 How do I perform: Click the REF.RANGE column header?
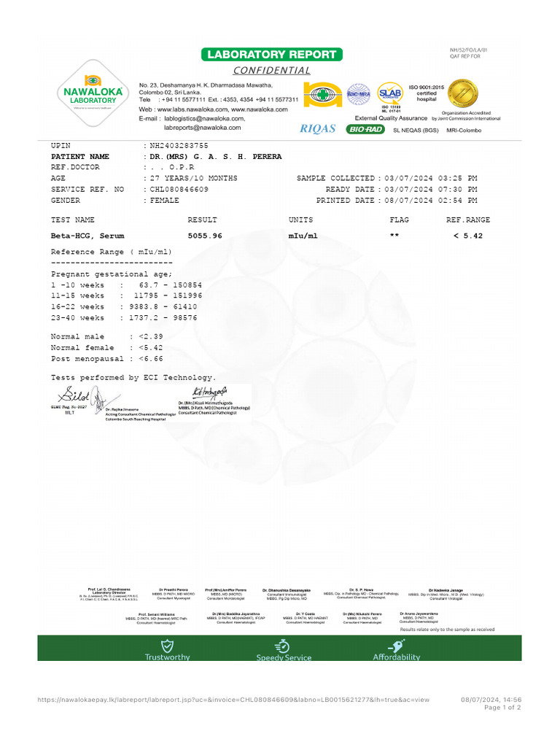(468, 220)
